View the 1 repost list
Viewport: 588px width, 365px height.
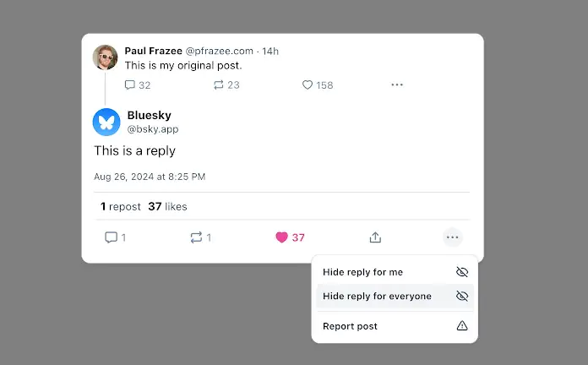(x=120, y=207)
